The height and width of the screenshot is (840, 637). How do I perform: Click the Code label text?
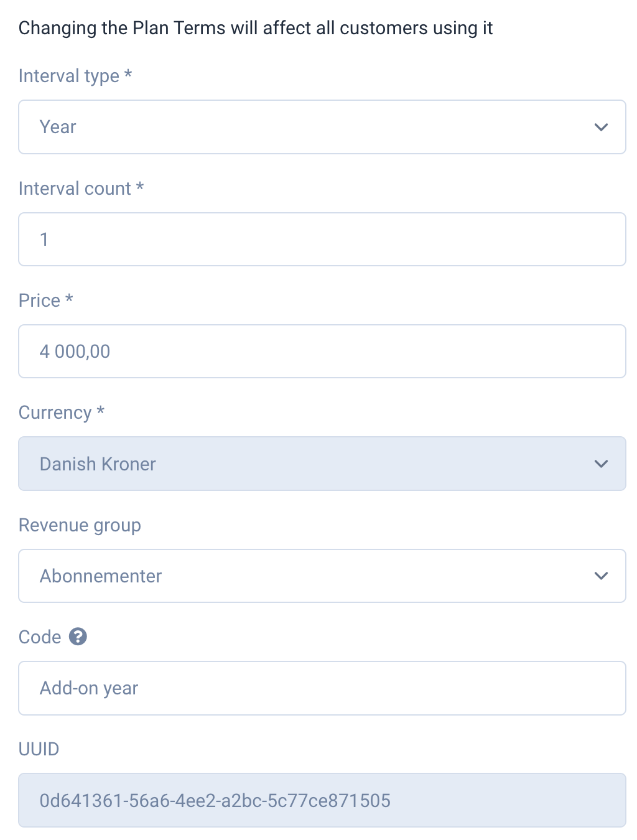(40, 637)
